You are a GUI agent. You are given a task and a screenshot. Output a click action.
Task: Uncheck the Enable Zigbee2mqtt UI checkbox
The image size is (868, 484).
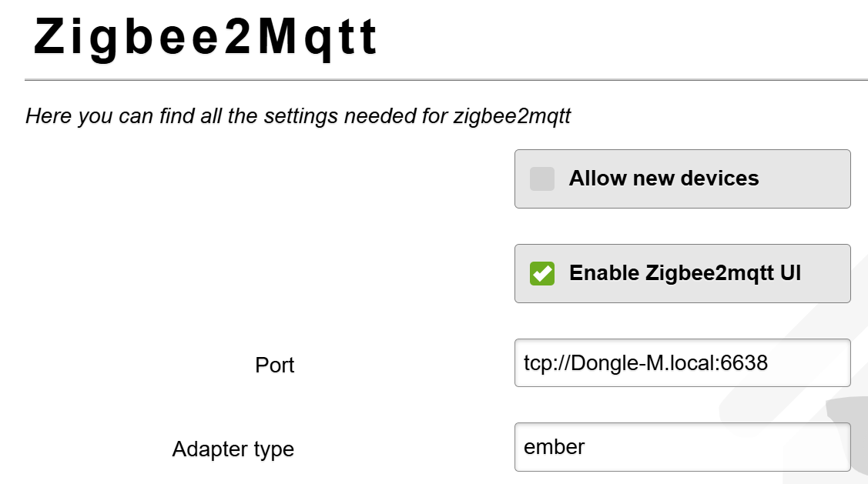pos(542,273)
